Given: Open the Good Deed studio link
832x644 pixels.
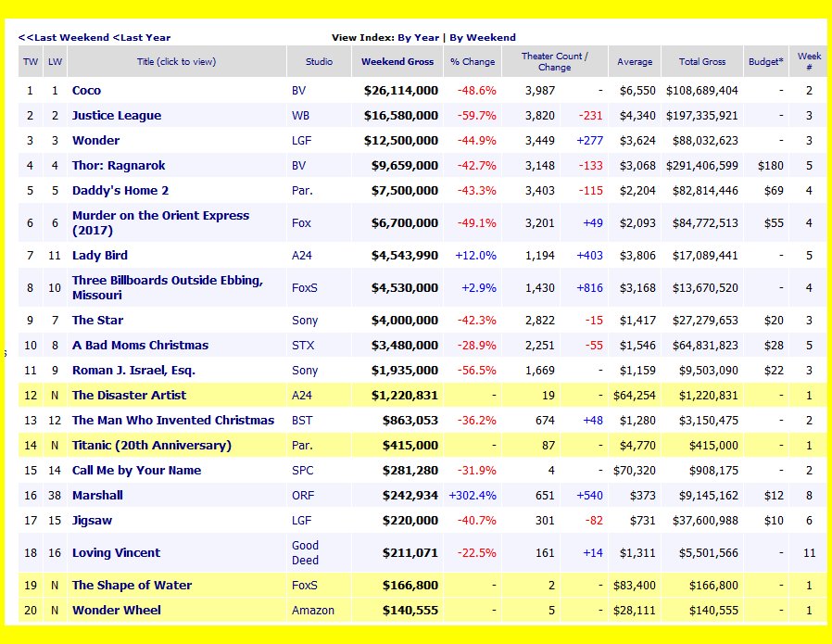Looking at the screenshot, I should pyautogui.click(x=305, y=553).
